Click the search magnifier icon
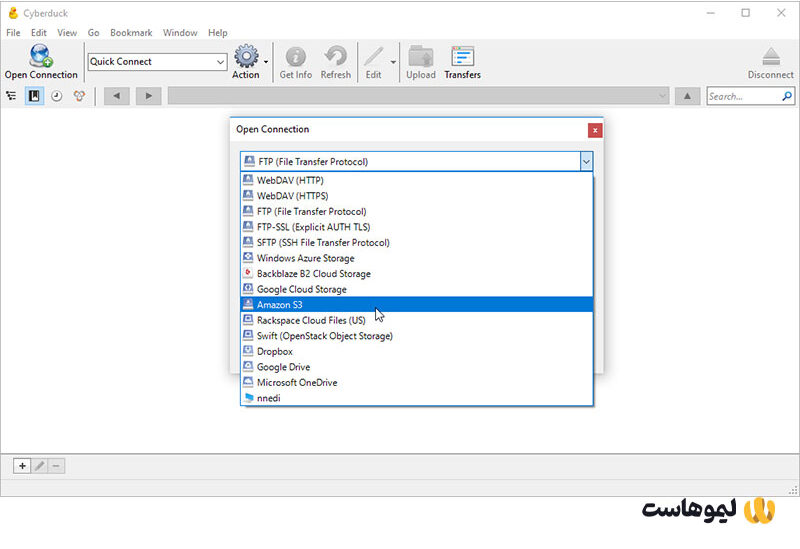Viewport: 800px width, 549px height. pos(787,96)
